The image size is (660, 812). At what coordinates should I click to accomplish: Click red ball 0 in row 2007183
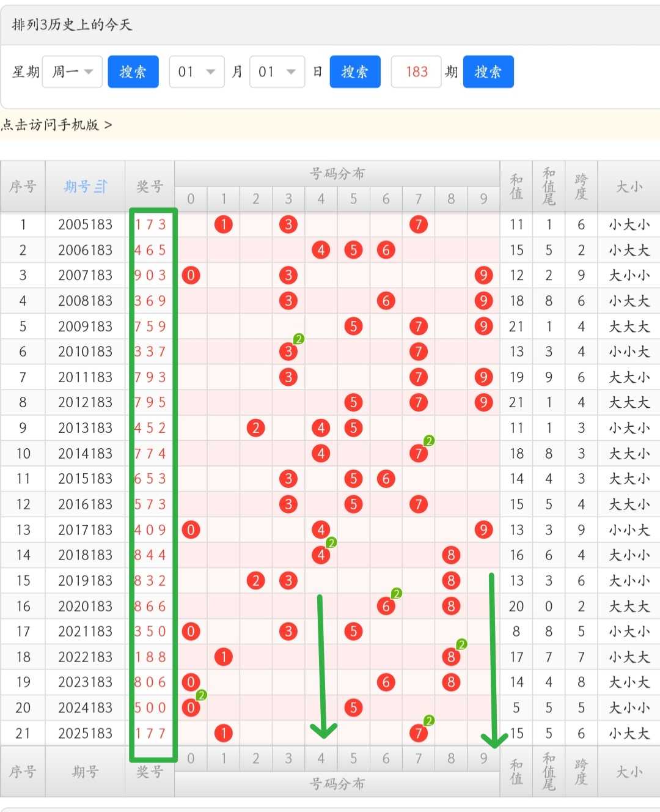[191, 275]
